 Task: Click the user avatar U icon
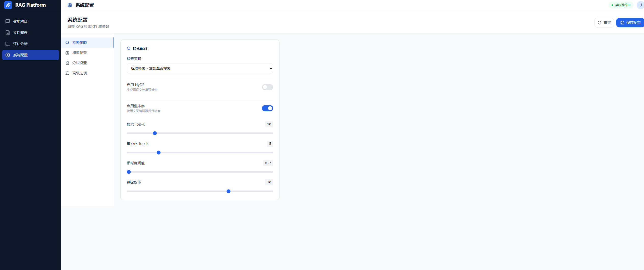pyautogui.click(x=640, y=5)
